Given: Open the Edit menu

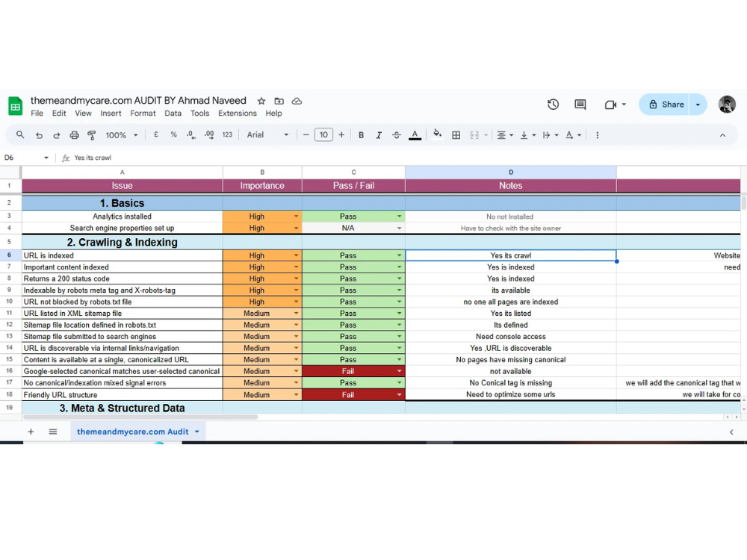Looking at the screenshot, I should (59, 113).
